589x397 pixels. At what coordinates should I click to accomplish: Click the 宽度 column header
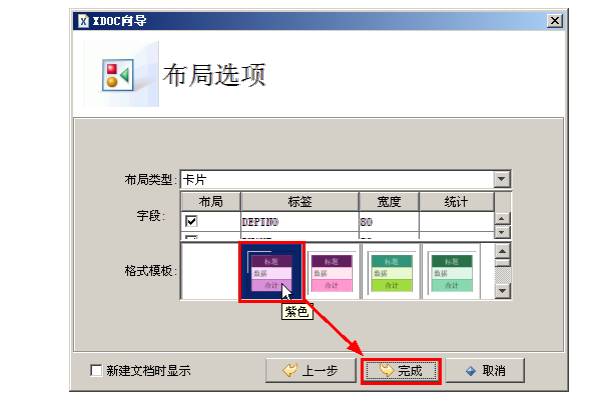389,202
